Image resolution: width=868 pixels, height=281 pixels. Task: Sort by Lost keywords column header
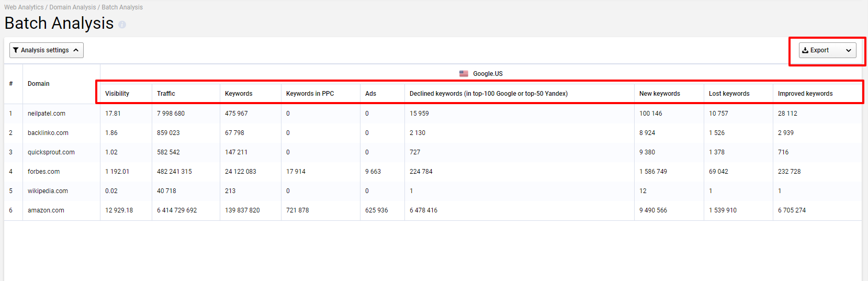[x=729, y=94]
